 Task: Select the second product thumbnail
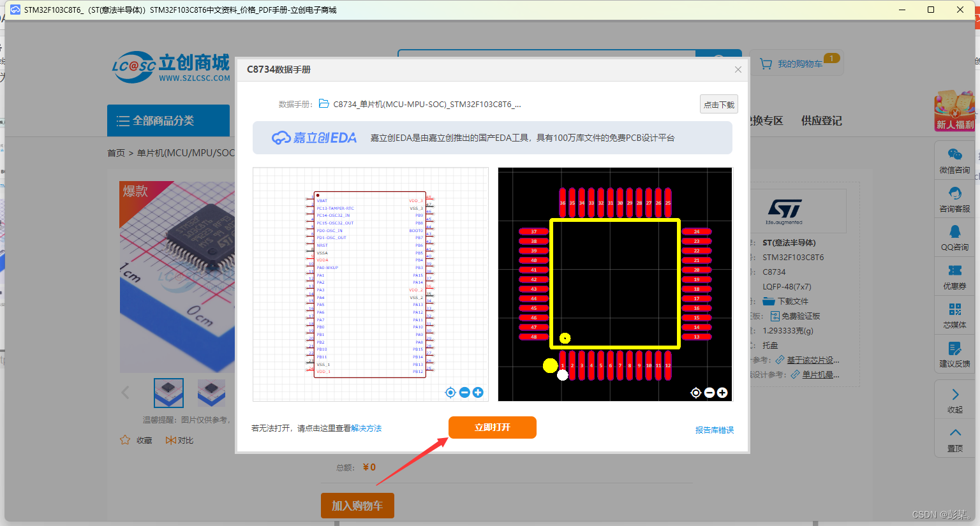tap(211, 393)
